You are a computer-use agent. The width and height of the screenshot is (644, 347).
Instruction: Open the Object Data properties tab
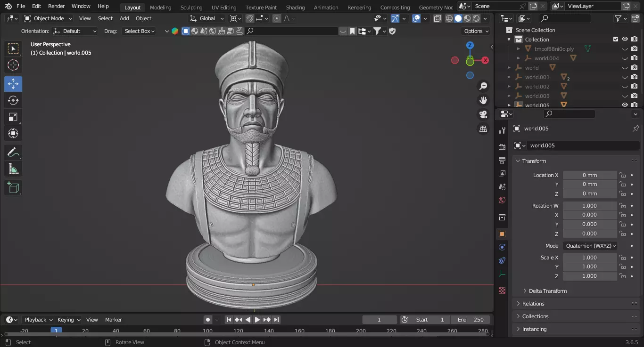coord(502,274)
